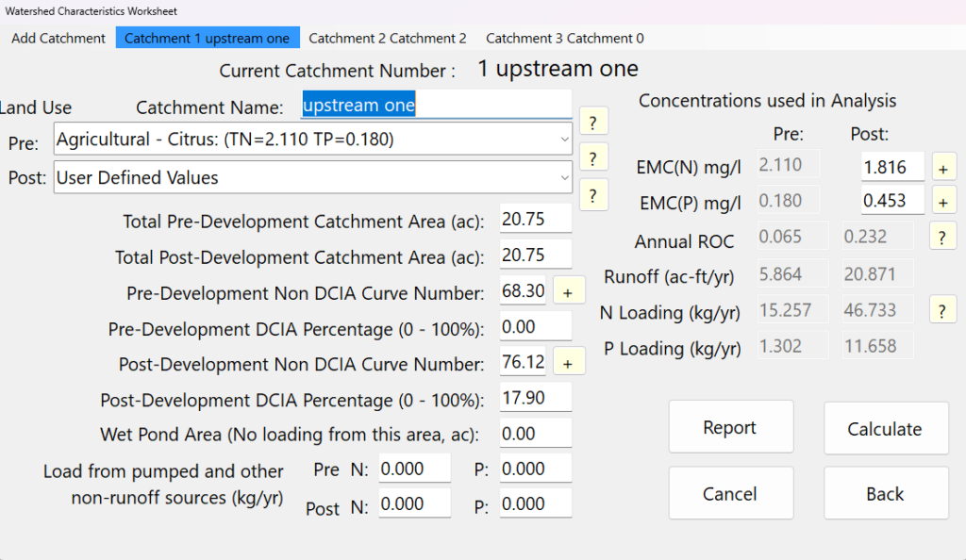The image size is (966, 560).
Task: Switch to Catchment 2 tab
Action: tap(387, 39)
